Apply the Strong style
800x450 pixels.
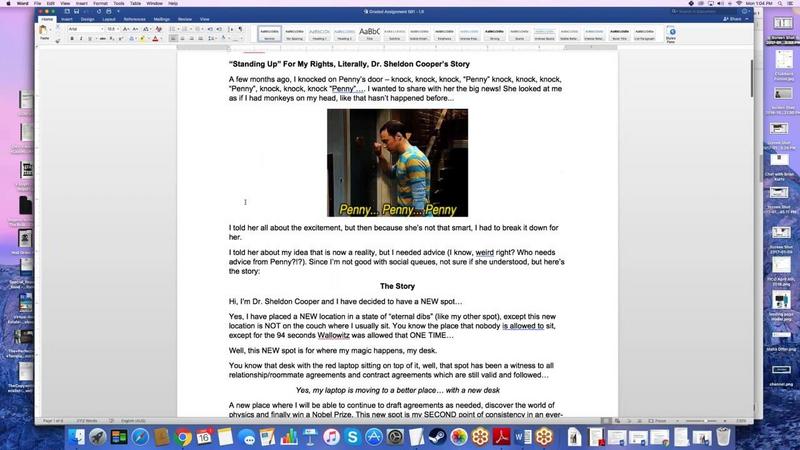click(494, 34)
